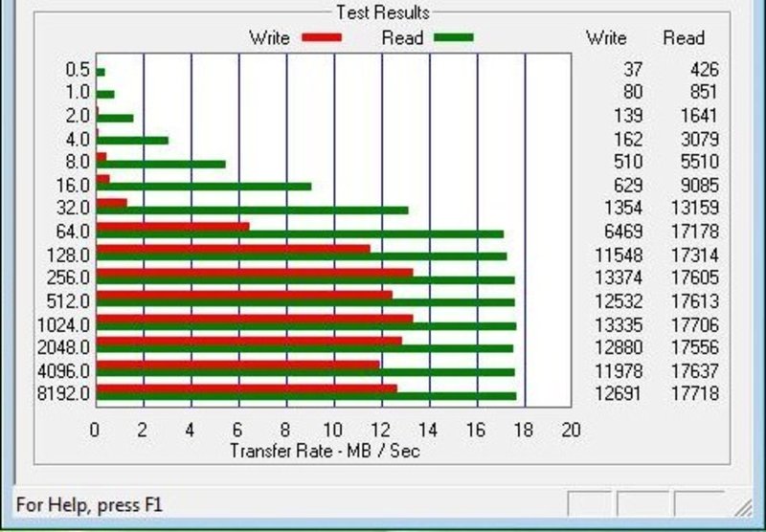Click the green Read legend swatch

click(454, 37)
